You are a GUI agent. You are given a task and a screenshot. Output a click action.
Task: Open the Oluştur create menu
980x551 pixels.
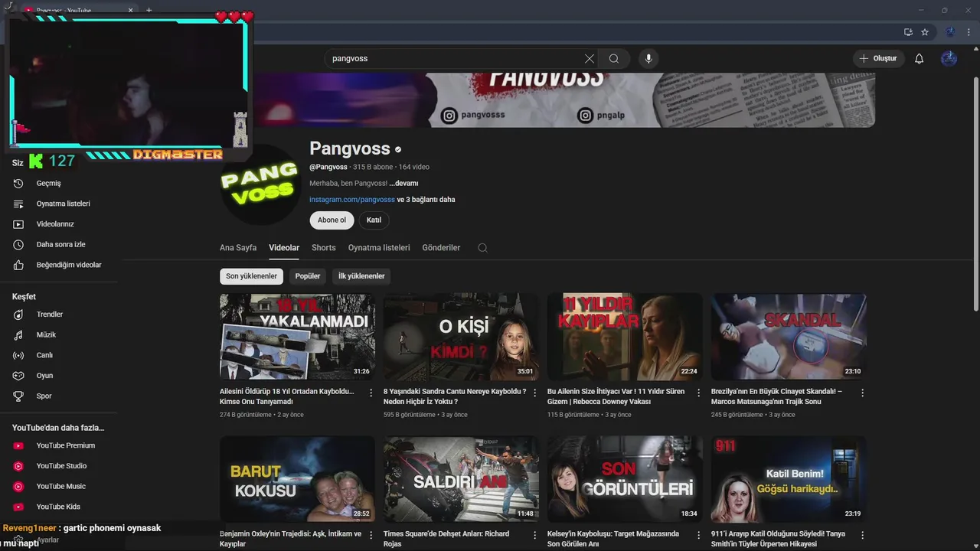point(878,59)
